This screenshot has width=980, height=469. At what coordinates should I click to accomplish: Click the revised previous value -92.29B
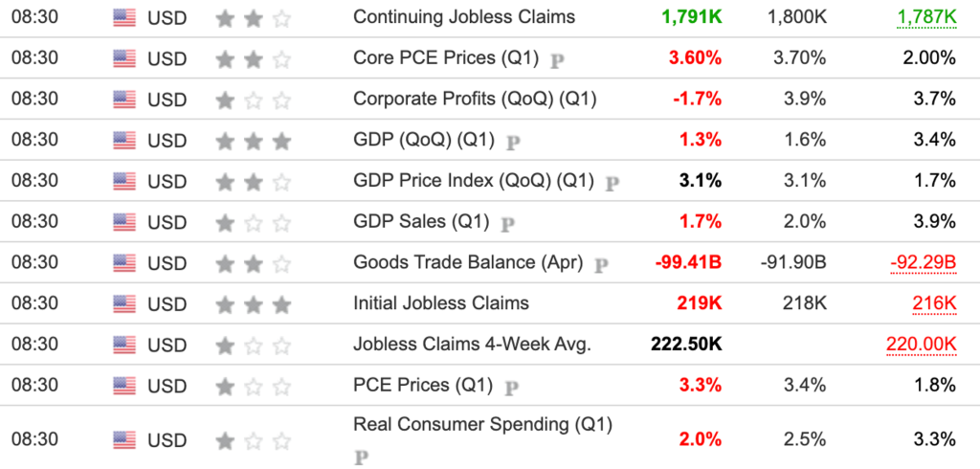(x=923, y=263)
